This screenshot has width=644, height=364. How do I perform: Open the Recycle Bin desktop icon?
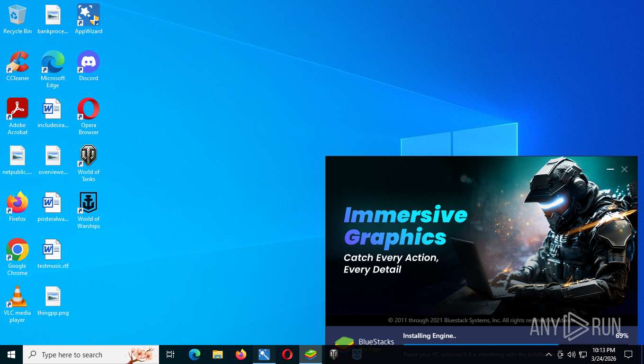tap(18, 19)
